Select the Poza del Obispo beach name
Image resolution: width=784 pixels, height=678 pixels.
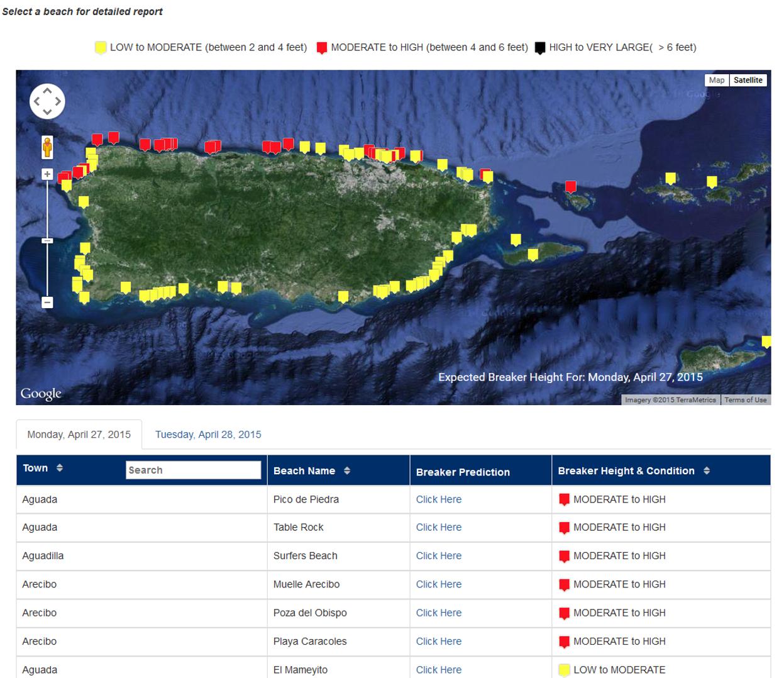click(310, 613)
